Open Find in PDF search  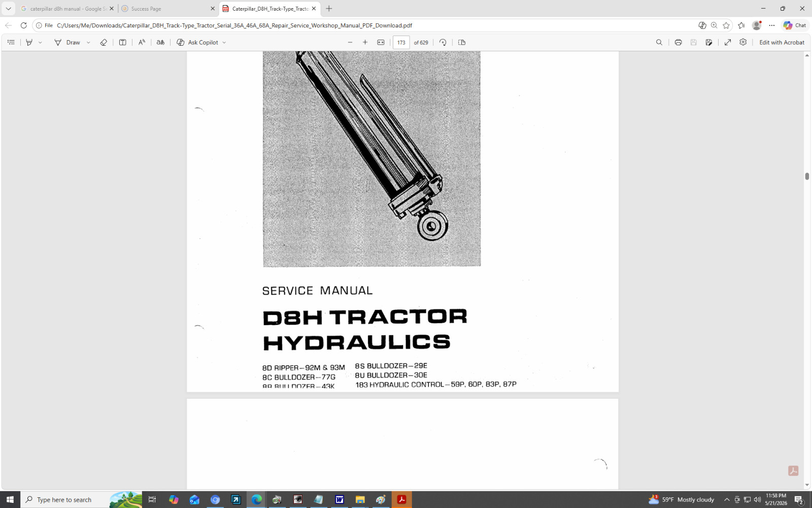pyautogui.click(x=659, y=43)
